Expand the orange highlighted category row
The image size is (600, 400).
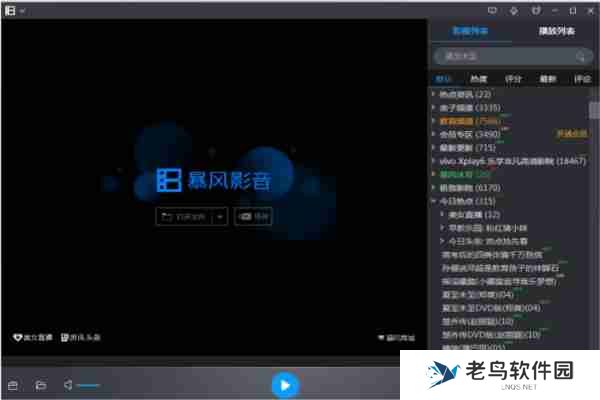coord(434,121)
